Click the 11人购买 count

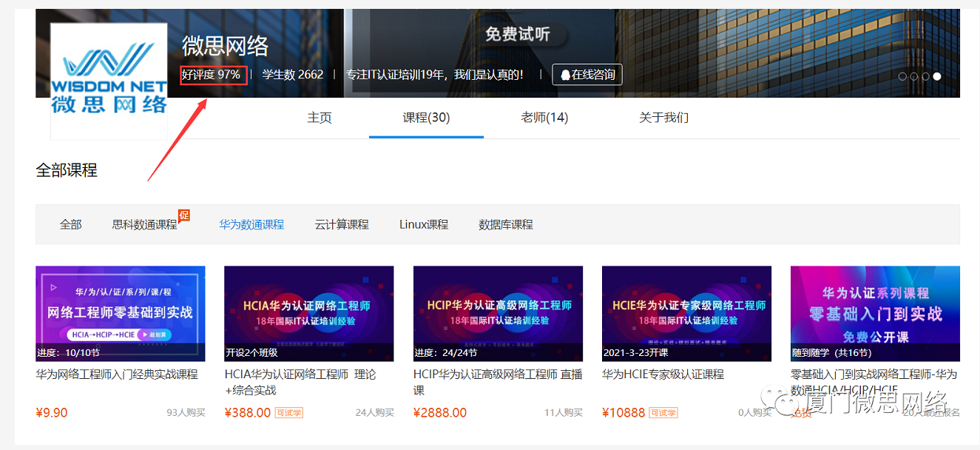(564, 413)
